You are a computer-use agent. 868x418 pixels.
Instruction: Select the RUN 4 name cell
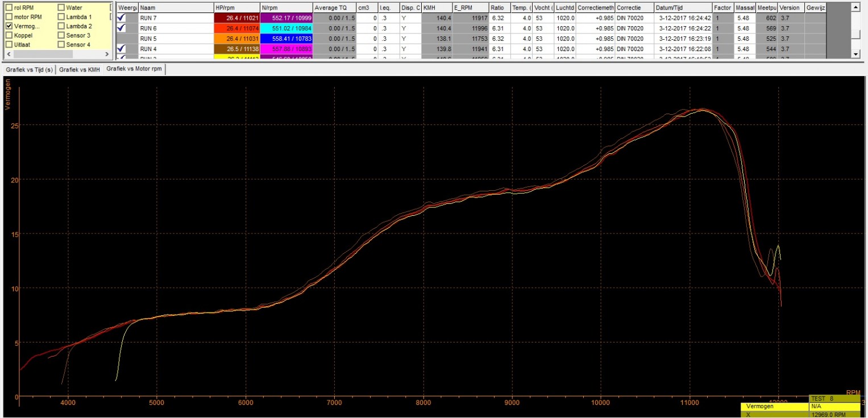pos(176,49)
